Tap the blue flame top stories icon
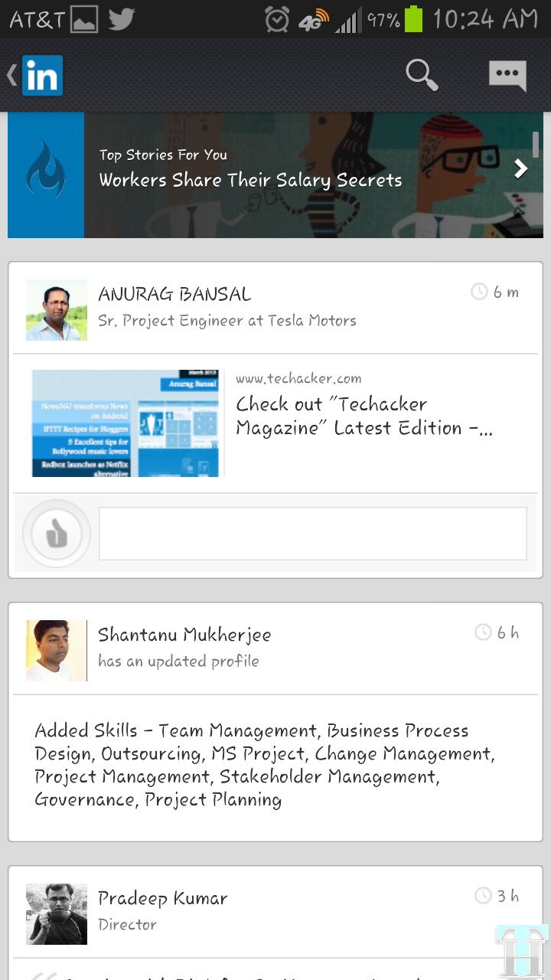 point(46,175)
